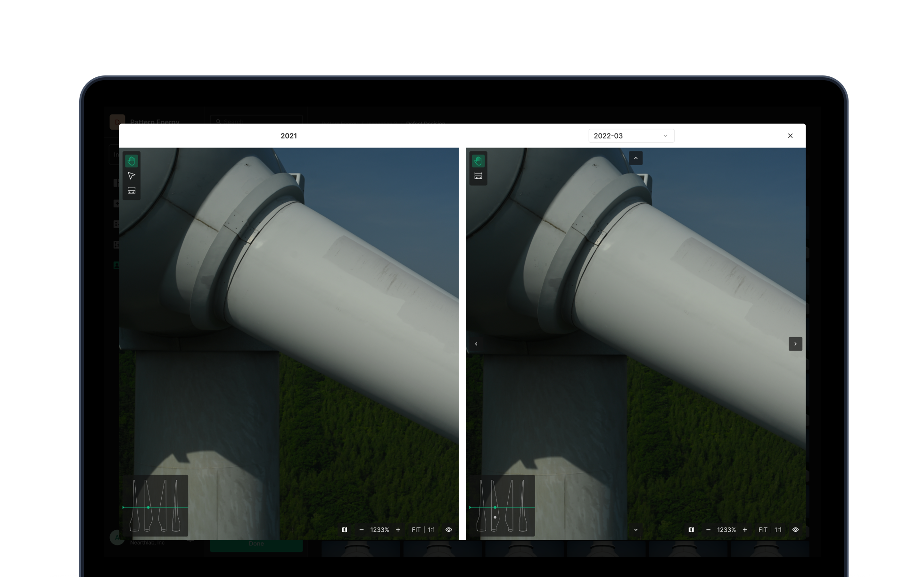Viewport: 924px width, 577px height.
Task: Go to next image with right chevron
Action: coord(795,344)
